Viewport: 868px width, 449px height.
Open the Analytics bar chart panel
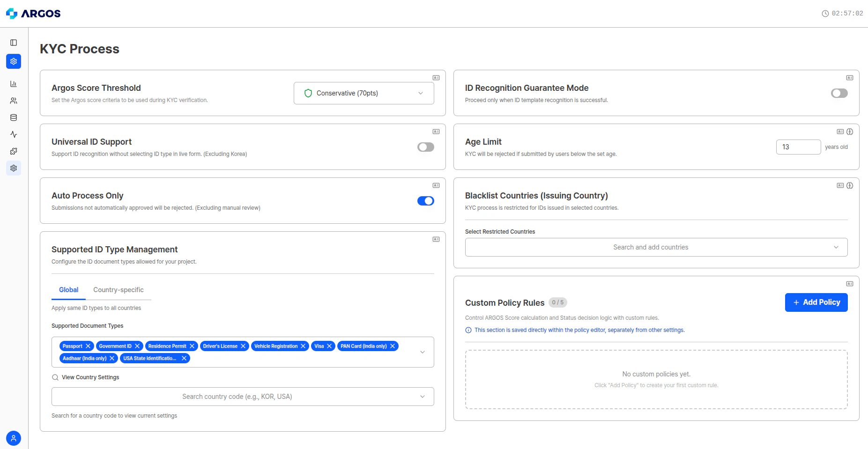13,84
